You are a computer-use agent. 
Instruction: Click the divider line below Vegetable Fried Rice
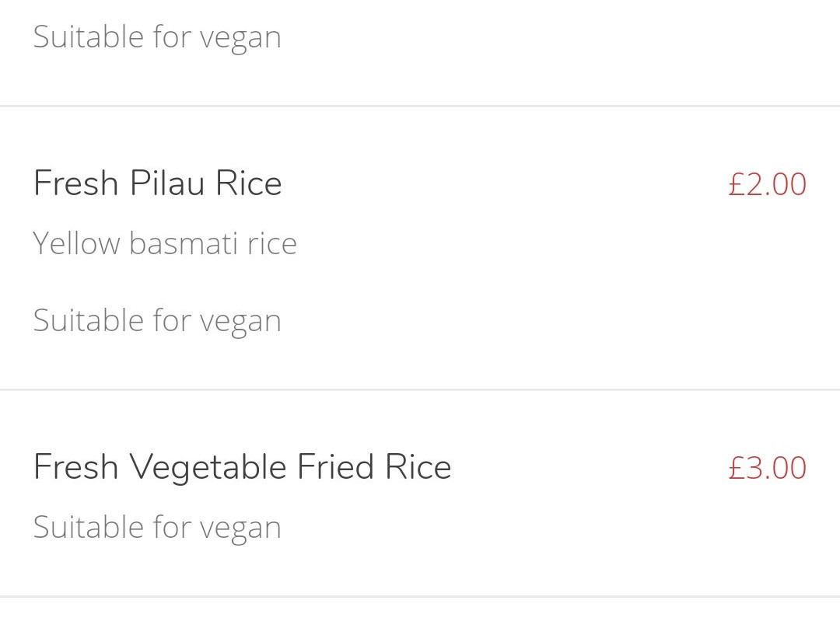[x=420, y=596]
